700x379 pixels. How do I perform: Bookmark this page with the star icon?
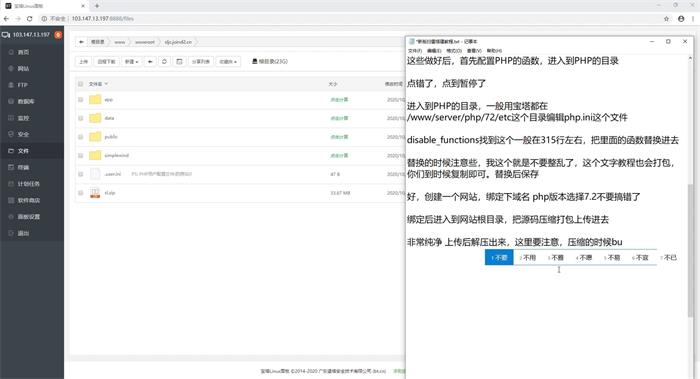(x=667, y=19)
